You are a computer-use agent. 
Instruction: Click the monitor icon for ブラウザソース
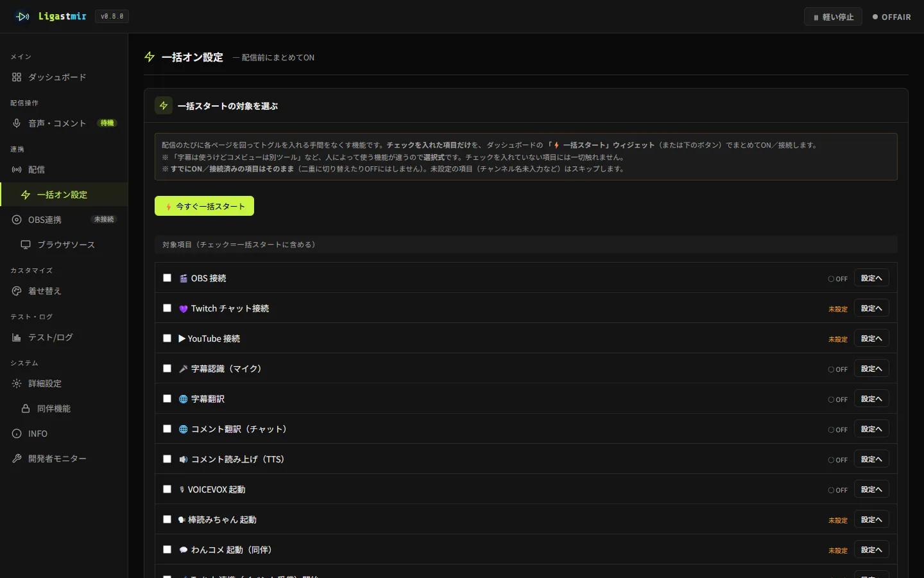click(x=26, y=245)
